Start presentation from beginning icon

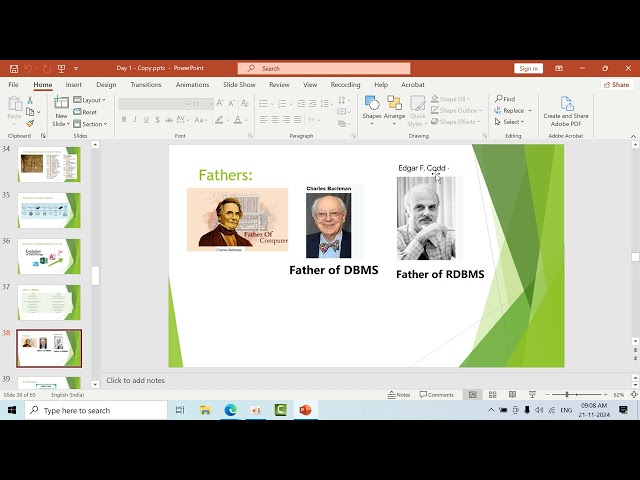tap(62, 69)
